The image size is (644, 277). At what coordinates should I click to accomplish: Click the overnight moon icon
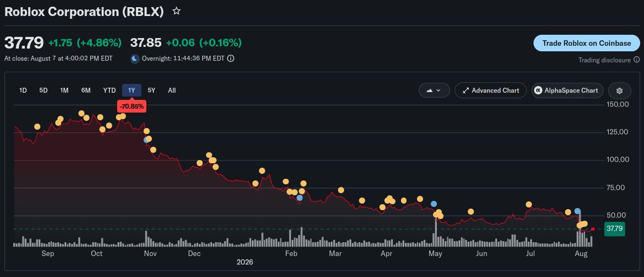(x=135, y=58)
